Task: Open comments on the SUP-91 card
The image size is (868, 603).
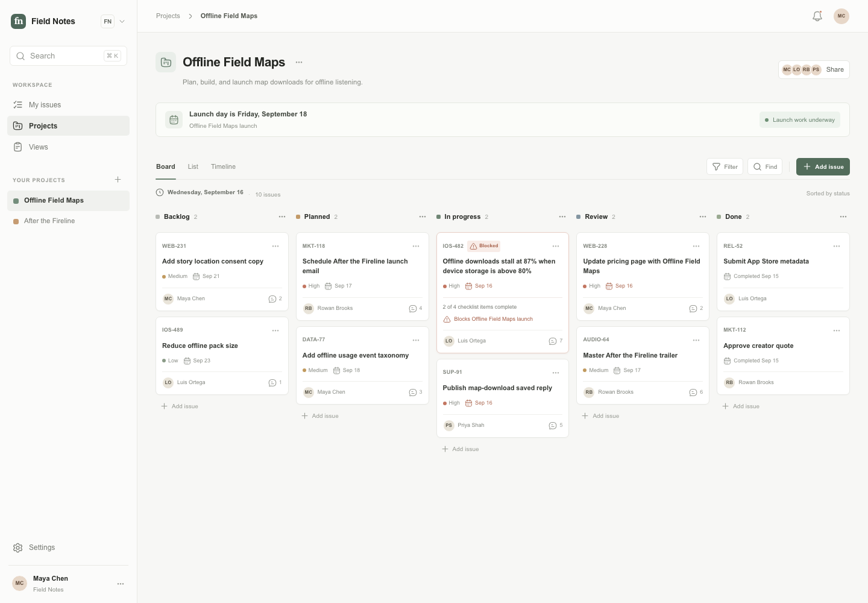Action: tap(556, 425)
